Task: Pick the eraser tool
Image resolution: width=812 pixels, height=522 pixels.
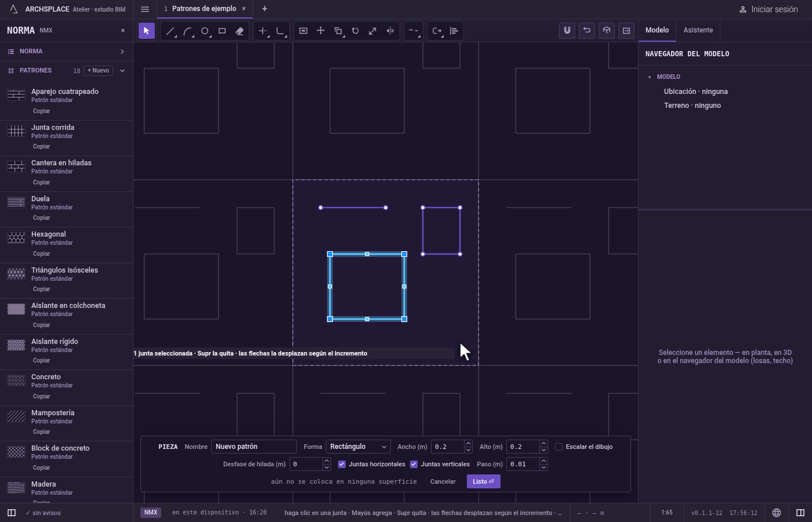Action: tap(240, 31)
